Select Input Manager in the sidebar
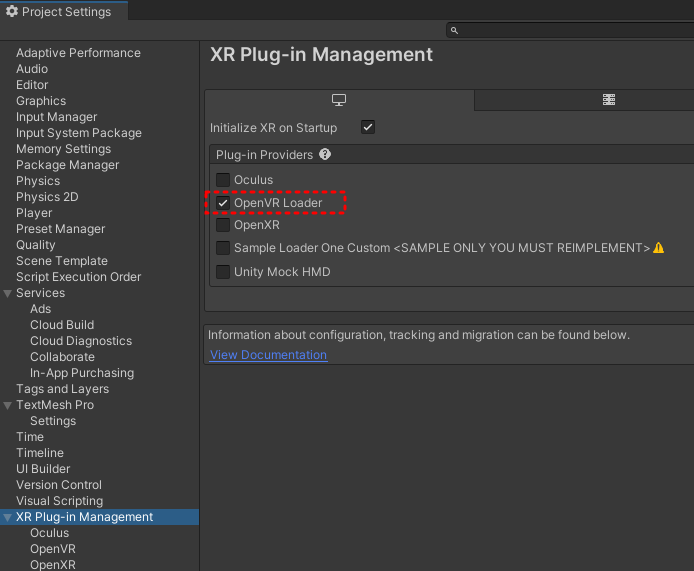Screen dimensions: 694x571 [56, 117]
